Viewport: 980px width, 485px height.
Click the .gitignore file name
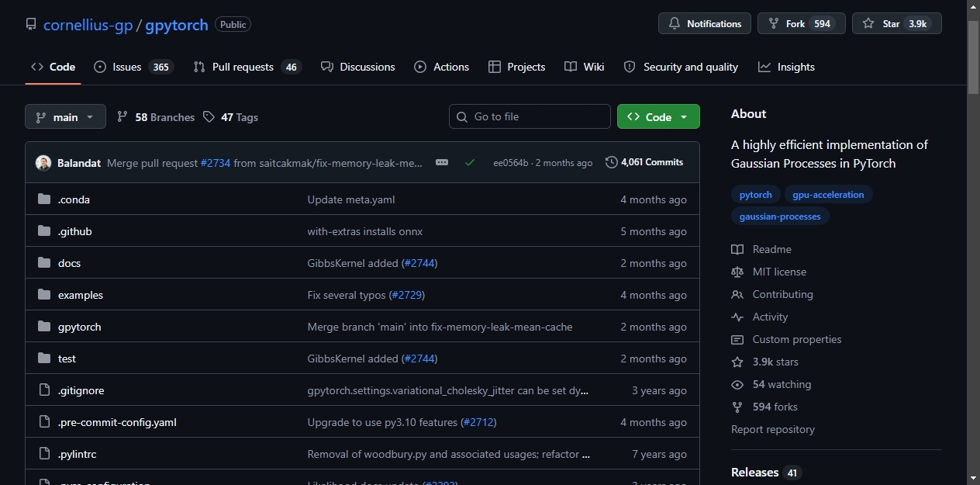(x=81, y=390)
